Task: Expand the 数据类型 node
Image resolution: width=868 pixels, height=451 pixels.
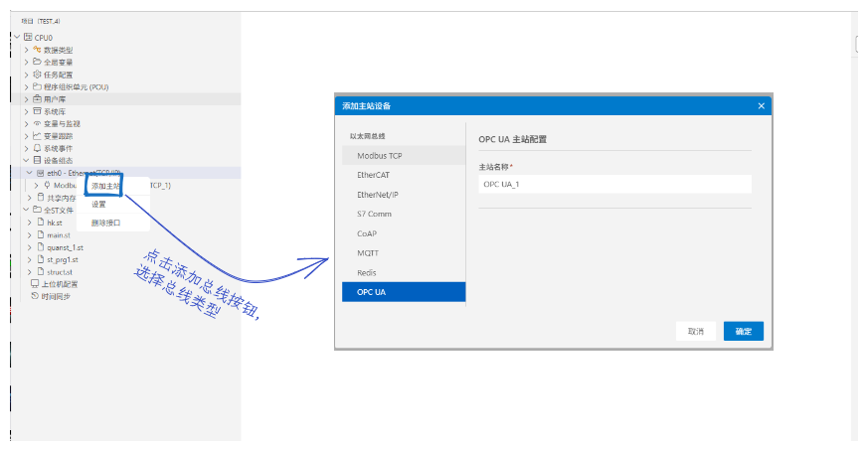Action: point(26,50)
